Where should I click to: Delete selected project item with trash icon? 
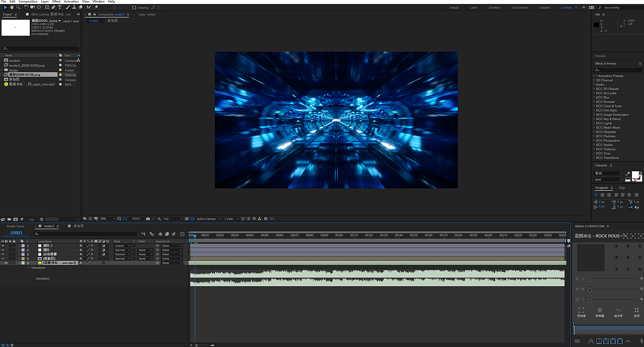point(41,219)
